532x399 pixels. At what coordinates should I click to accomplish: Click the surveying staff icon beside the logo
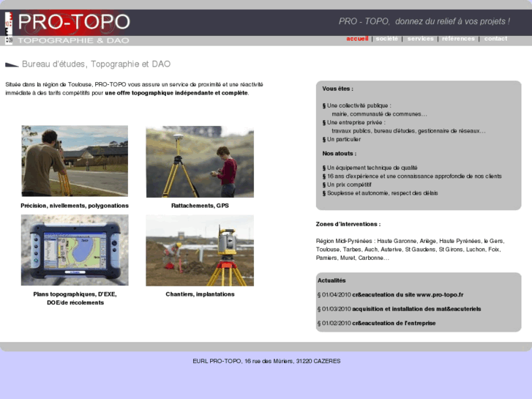click(9, 28)
